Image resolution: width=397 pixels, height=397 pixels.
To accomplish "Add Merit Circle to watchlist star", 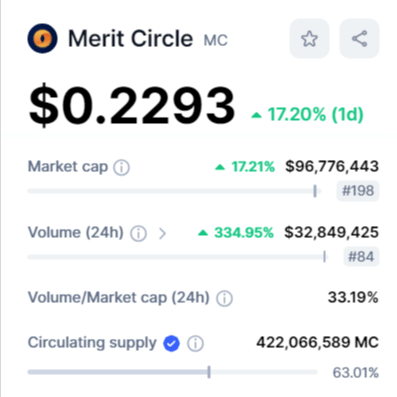I will (x=309, y=39).
